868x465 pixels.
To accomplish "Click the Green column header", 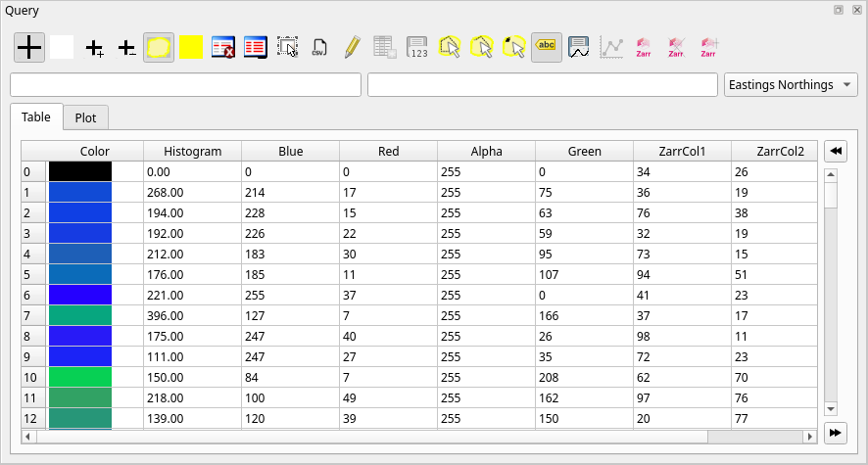I will (x=585, y=151).
